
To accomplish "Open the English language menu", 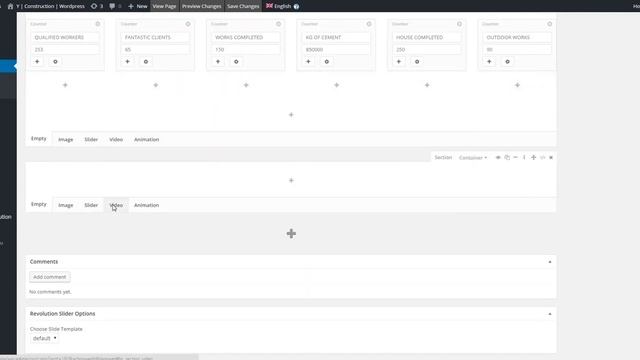I will (279, 6).
